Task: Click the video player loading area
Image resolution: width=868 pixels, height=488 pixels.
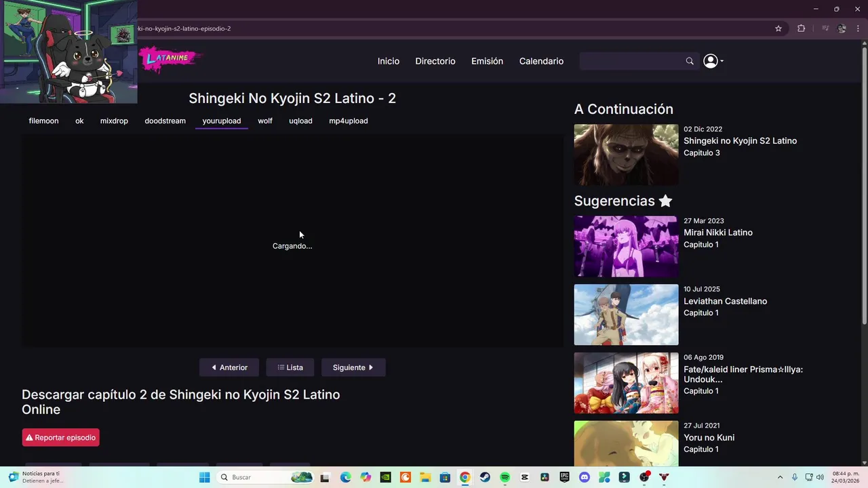Action: (x=292, y=241)
